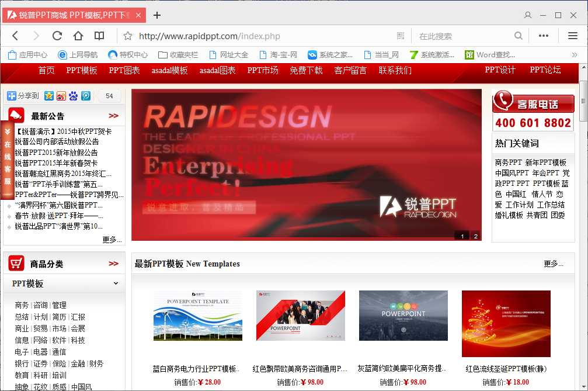Screen dimensions: 588x391
Task: Open the browser home page icon
Action: 78,36
